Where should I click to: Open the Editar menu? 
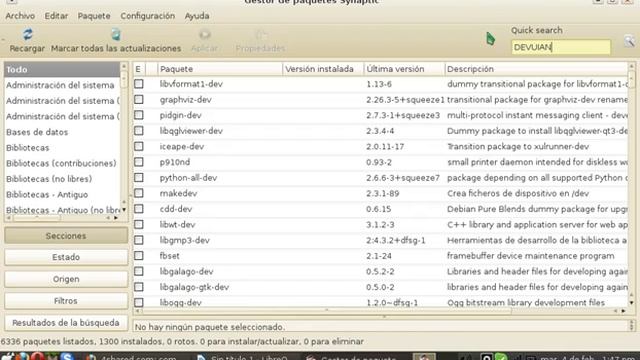coord(56,16)
